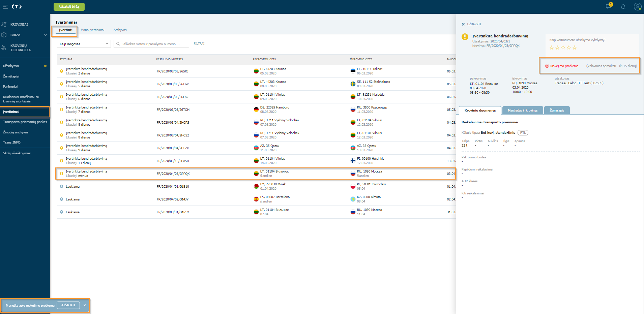Click the fourth rating star

click(569, 48)
